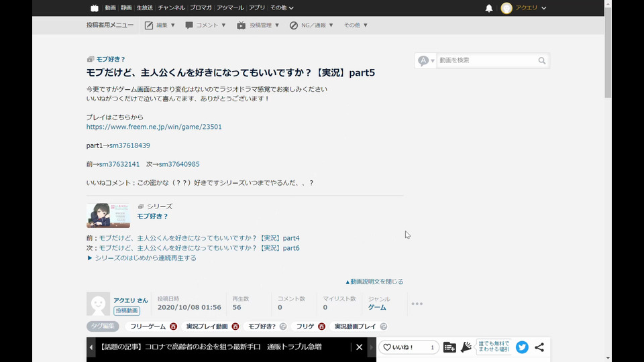This screenshot has height=362, width=644.
Task: Open the part1 link sm37618439
Action: pos(129,145)
